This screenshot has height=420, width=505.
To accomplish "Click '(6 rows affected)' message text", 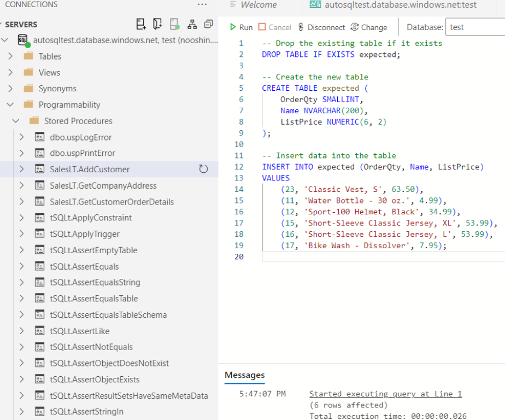I will click(348, 405).
